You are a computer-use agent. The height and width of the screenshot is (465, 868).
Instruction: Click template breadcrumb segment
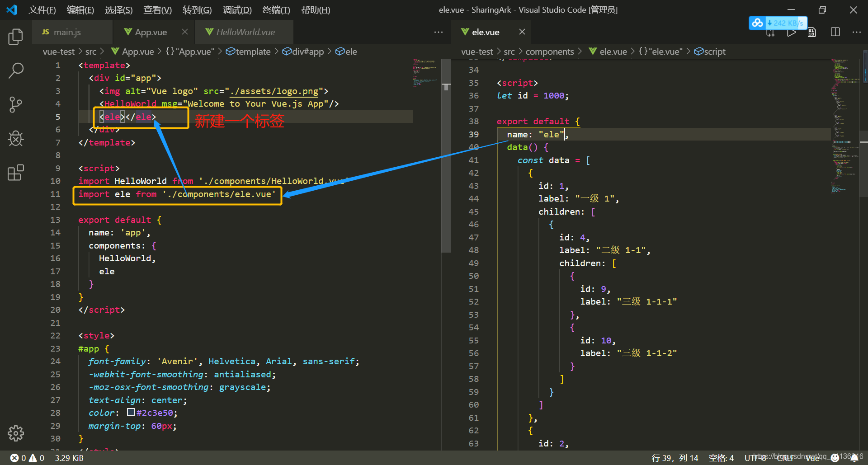[x=248, y=52]
